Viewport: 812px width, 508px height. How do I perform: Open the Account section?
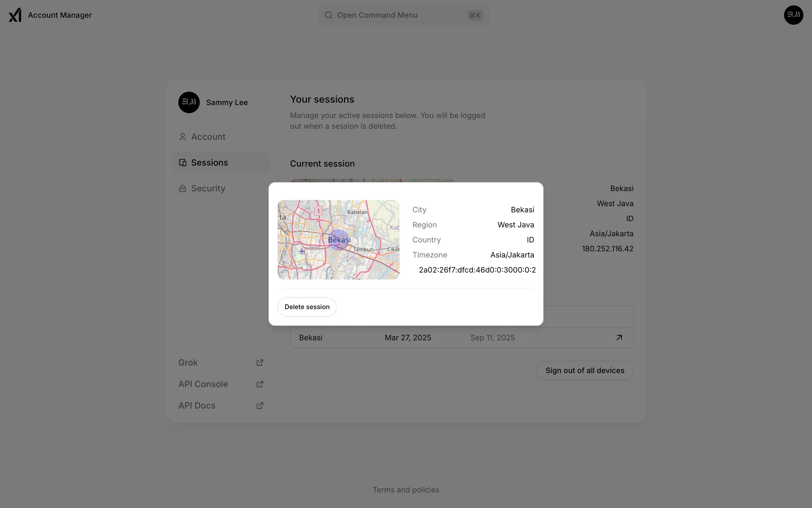pyautogui.click(x=208, y=137)
